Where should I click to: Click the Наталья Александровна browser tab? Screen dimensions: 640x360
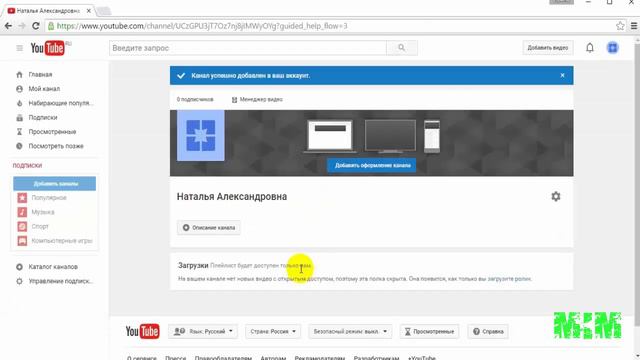(x=48, y=11)
